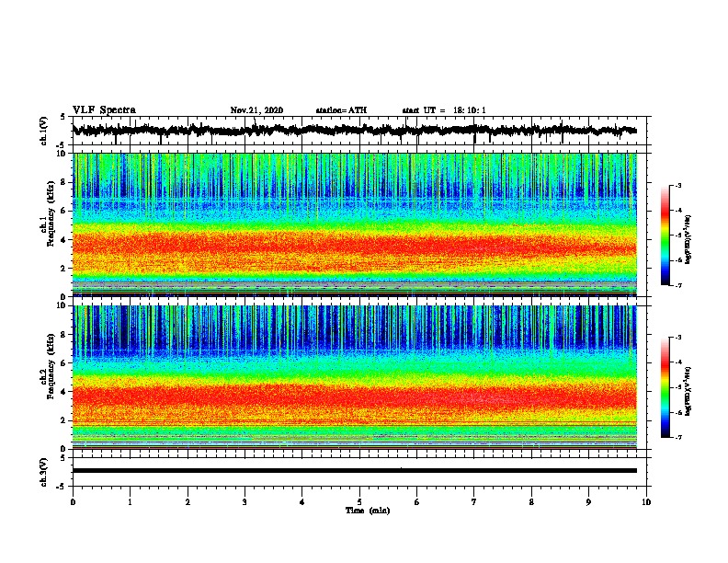Click the "-7" label on ch.2 colorbar
The height and width of the screenshot is (563, 728).
pyautogui.click(x=678, y=438)
